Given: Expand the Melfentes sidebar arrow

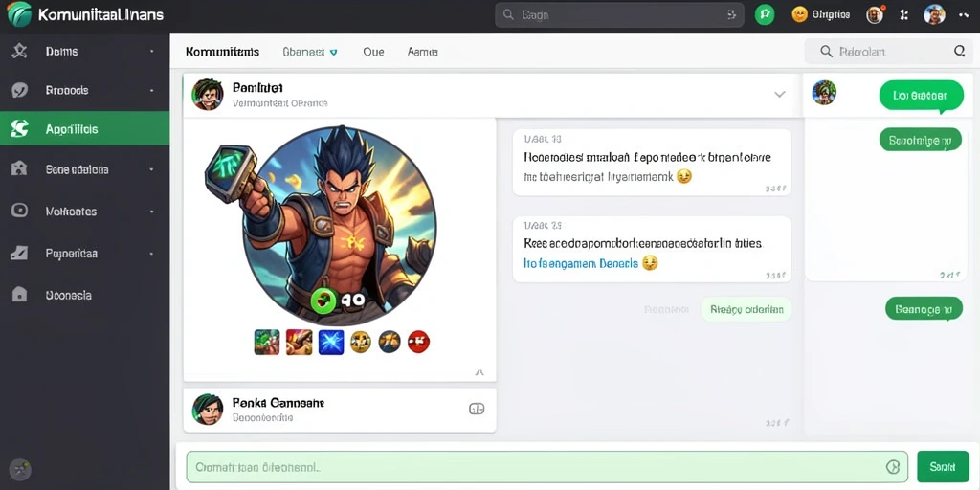Looking at the screenshot, I should tap(152, 212).
